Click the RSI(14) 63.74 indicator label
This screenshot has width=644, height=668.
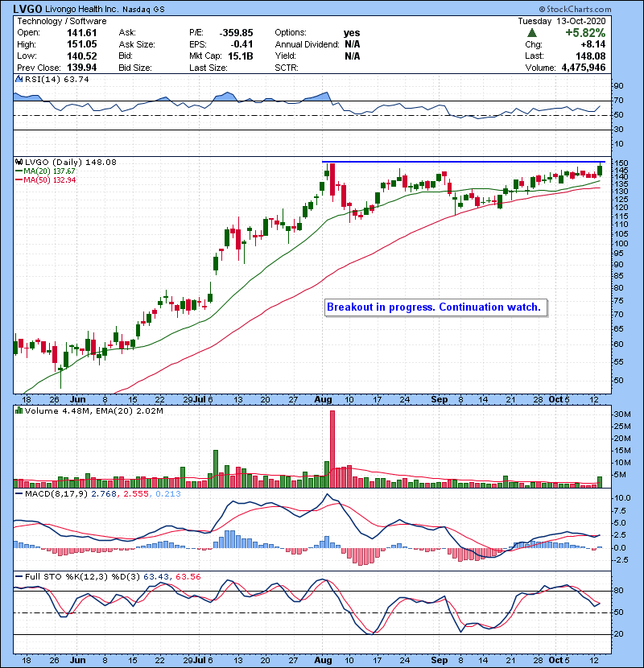pyautogui.click(x=56, y=79)
